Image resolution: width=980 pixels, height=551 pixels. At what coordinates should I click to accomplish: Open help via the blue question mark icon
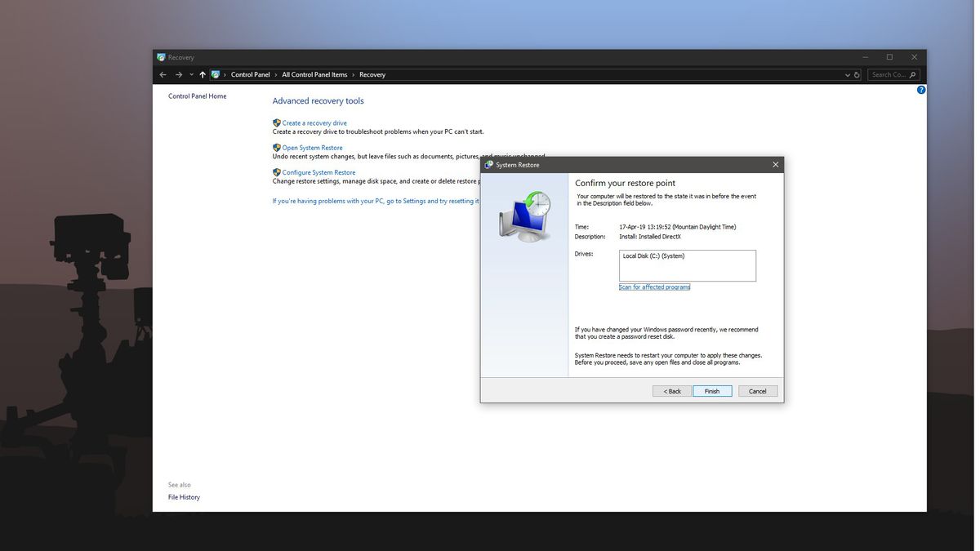920,89
